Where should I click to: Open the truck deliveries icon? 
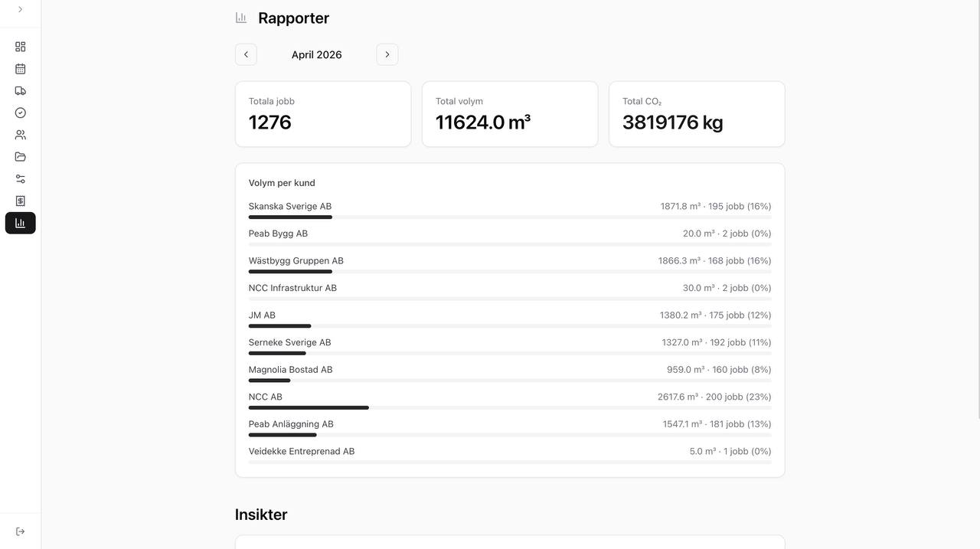(20, 90)
